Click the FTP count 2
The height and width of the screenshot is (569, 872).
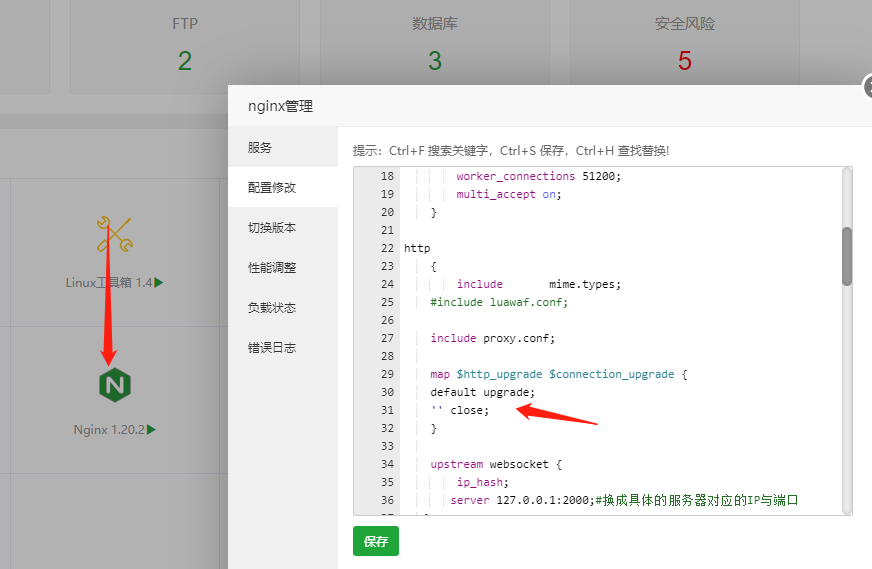coord(185,61)
